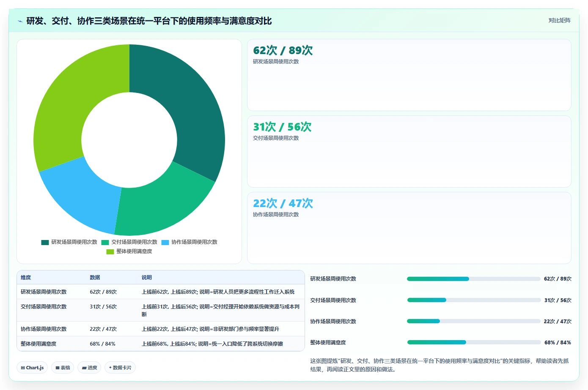Click the 交付场景周使用次数 progress bar
588x390 pixels.
[x=474, y=300]
